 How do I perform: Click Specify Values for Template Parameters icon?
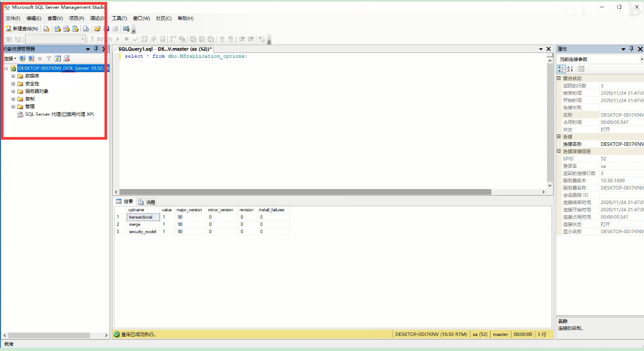262,39
